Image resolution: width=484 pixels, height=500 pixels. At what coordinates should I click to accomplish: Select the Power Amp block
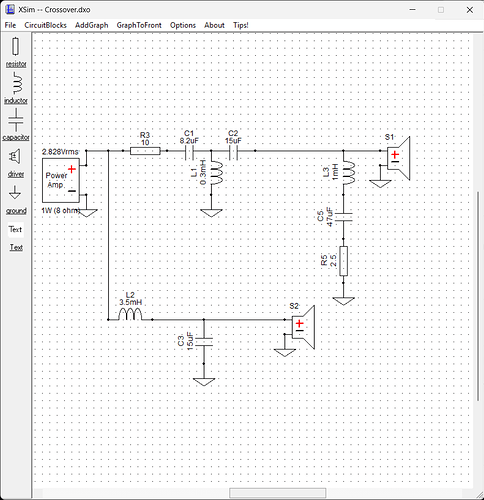click(61, 180)
